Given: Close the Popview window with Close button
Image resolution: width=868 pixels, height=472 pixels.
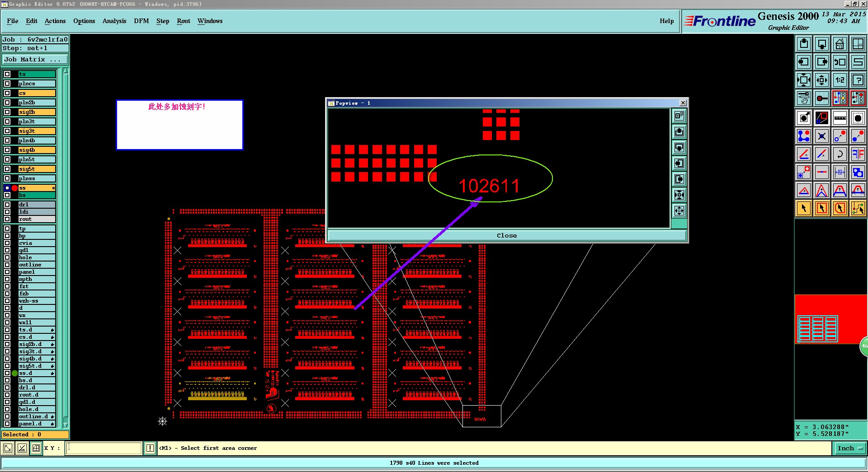Looking at the screenshot, I should (507, 235).
